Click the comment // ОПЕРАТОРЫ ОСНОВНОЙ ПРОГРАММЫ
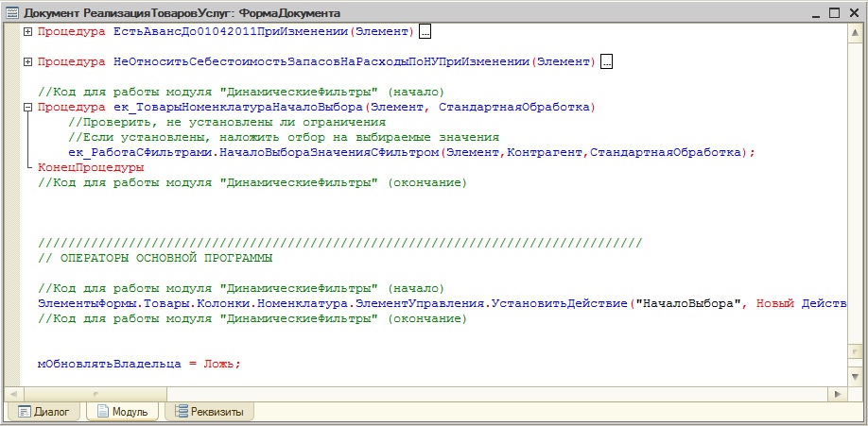The height and width of the screenshot is (426, 868). click(155, 259)
